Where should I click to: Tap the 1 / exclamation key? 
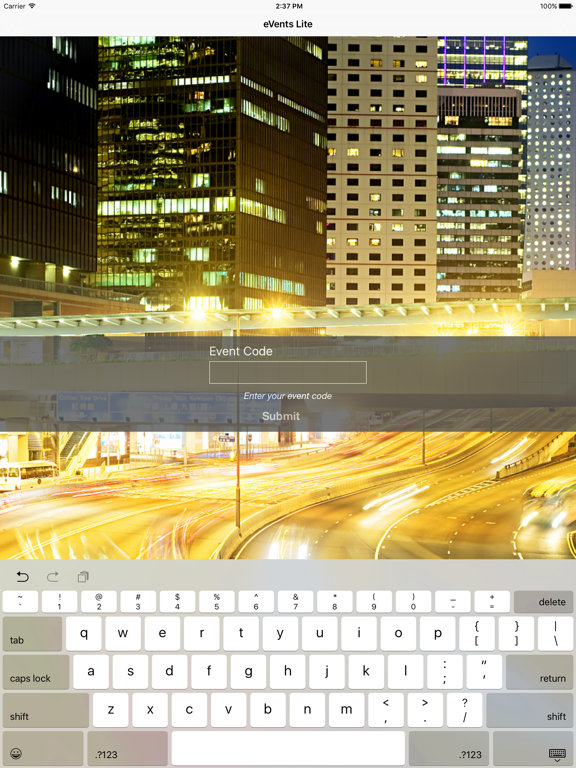coord(59,601)
